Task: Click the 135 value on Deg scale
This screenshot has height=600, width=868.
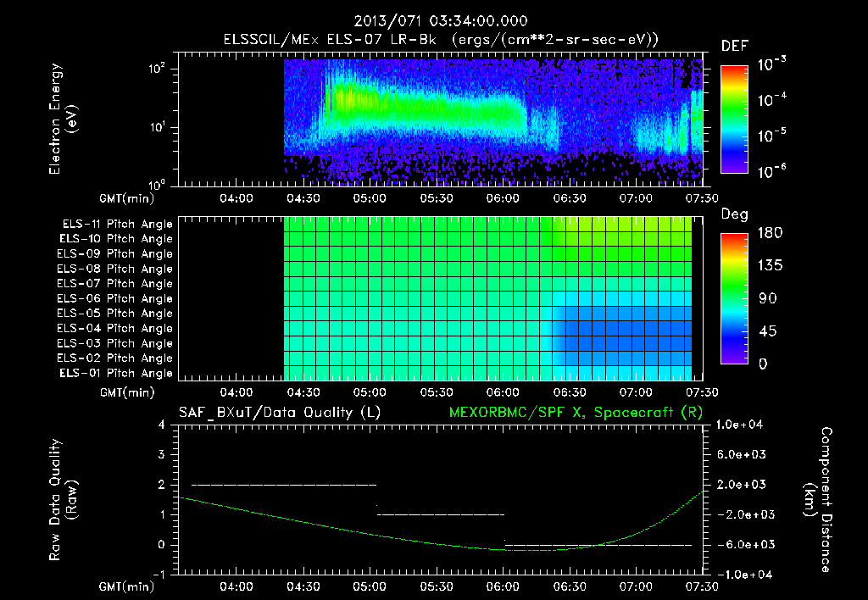Action: coord(770,266)
